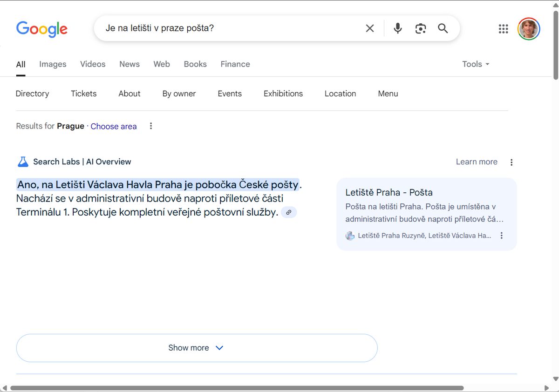This screenshot has height=392, width=559.
Task: Clear the search query with X
Action: [x=370, y=28]
